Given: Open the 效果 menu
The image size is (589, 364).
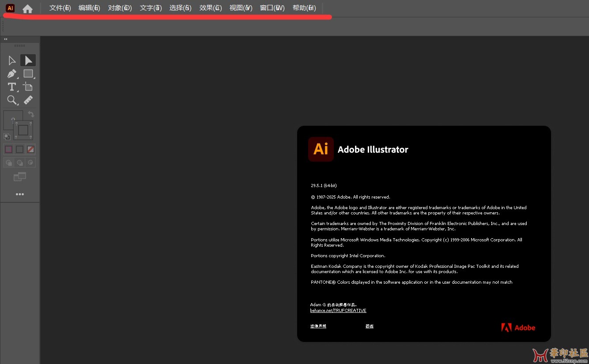Looking at the screenshot, I should tap(211, 8).
